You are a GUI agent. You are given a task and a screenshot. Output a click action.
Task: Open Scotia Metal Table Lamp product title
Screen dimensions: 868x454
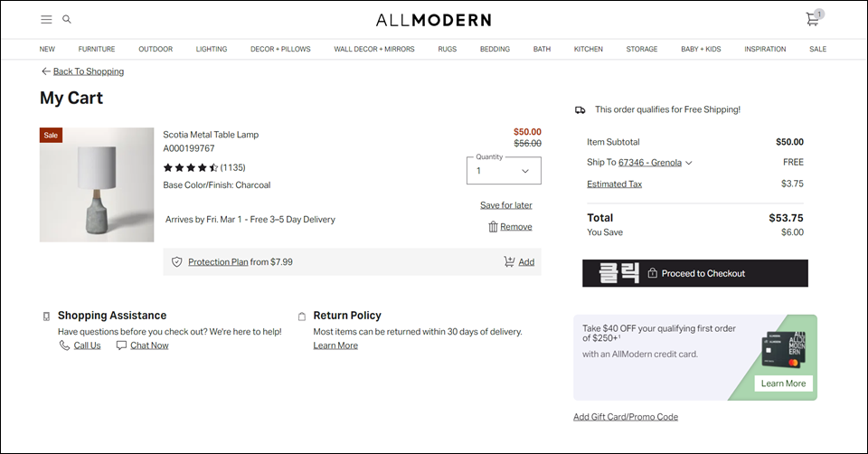(211, 135)
